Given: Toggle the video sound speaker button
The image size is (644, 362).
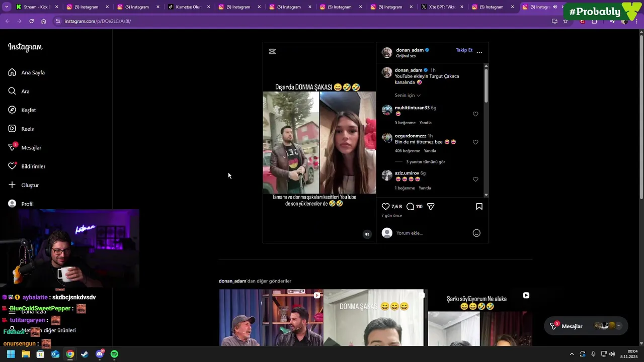Looking at the screenshot, I should [x=367, y=234].
